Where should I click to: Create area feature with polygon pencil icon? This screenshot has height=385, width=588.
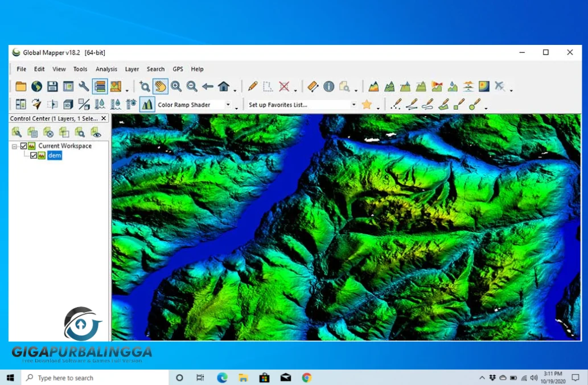[443, 104]
